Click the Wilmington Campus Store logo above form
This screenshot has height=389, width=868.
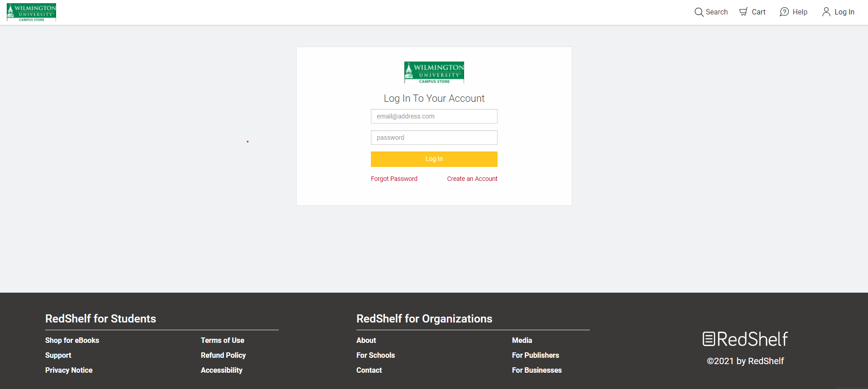coord(434,72)
